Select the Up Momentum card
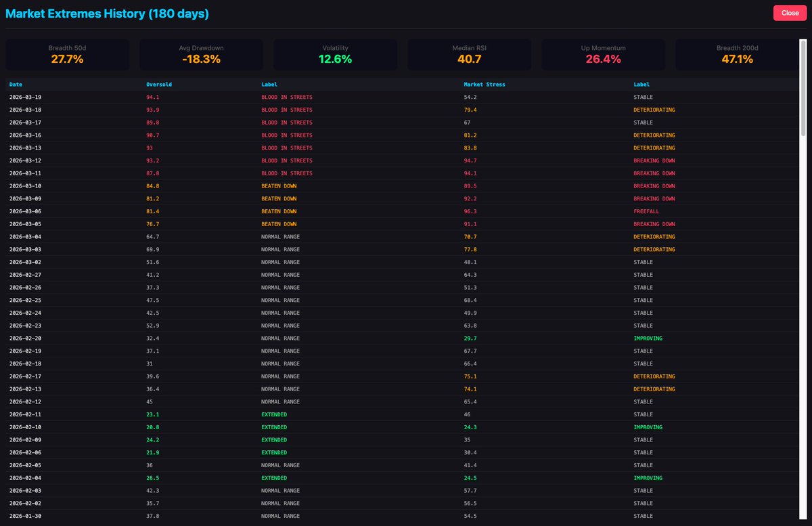 pos(603,54)
